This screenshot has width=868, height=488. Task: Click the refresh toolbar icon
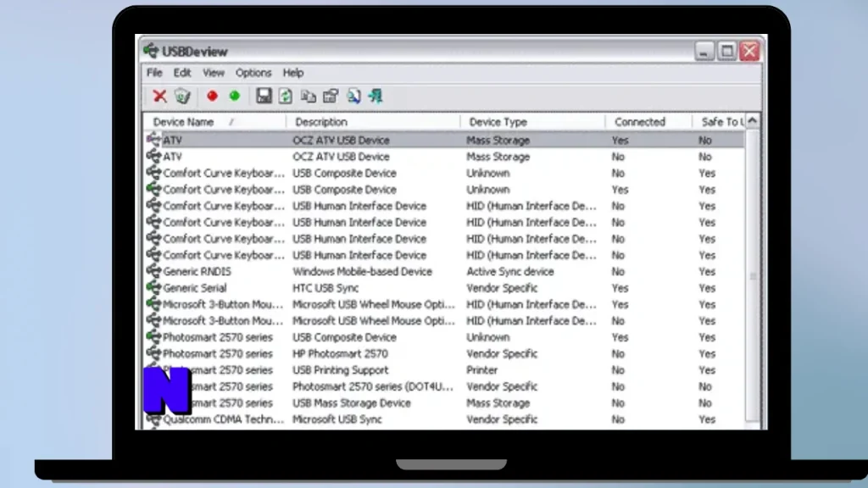coord(286,97)
